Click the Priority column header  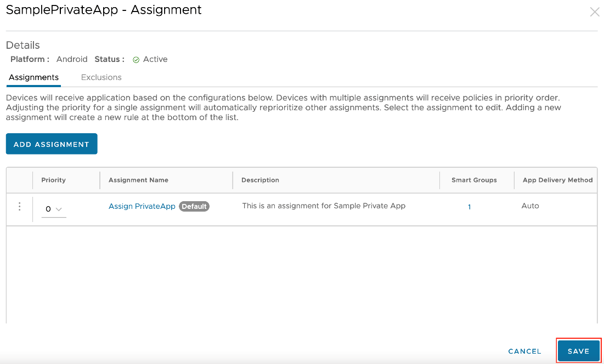(53, 180)
